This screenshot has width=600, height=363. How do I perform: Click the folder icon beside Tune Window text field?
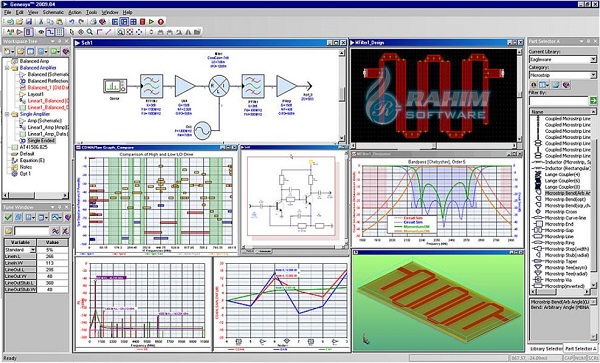click(x=8, y=231)
